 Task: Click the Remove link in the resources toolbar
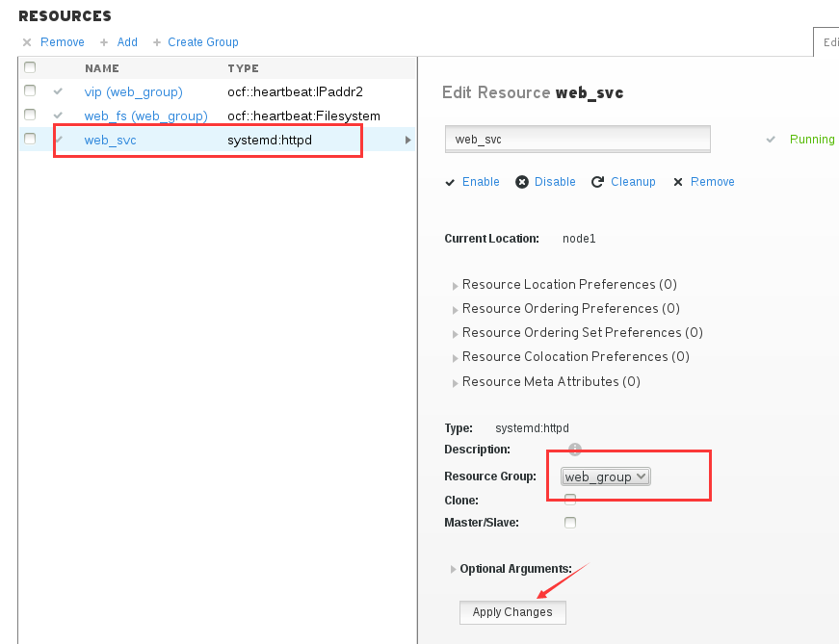62,42
